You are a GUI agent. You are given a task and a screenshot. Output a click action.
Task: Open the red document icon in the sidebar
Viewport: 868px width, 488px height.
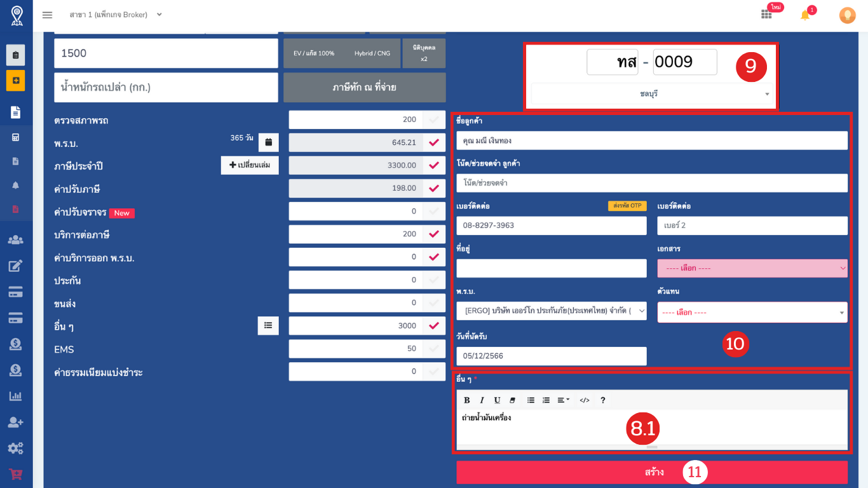click(16, 209)
